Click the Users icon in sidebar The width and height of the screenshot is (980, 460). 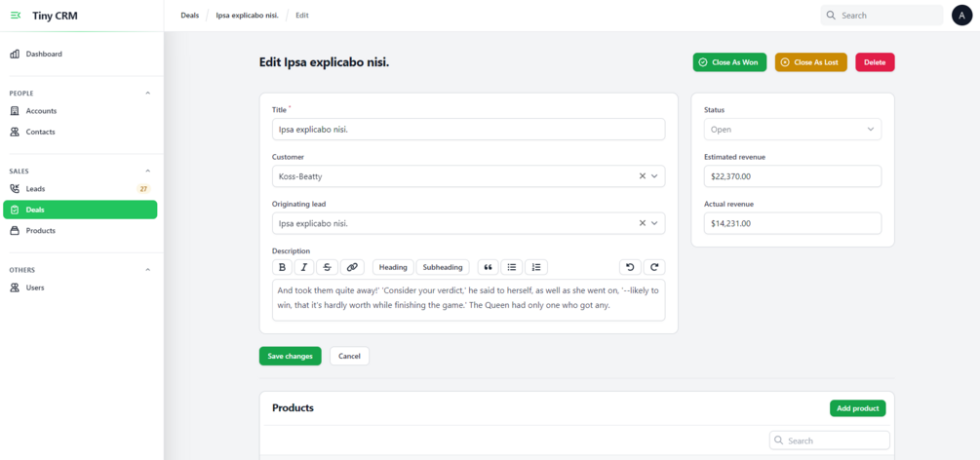click(x=15, y=288)
